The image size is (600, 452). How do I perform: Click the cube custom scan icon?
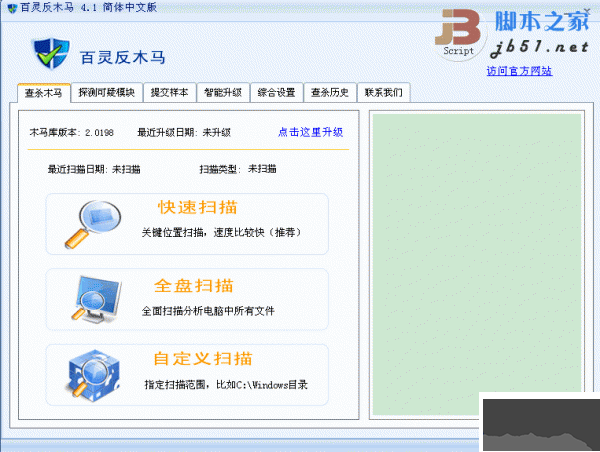[93, 375]
